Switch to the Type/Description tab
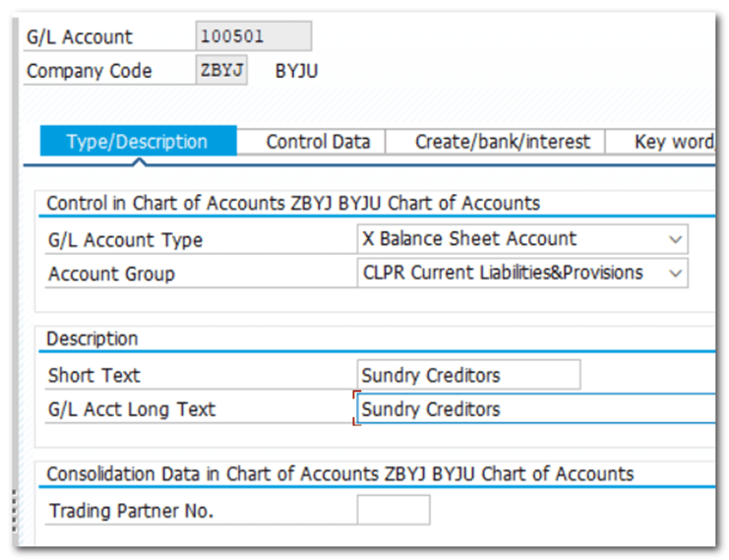729x560 pixels. tap(137, 142)
